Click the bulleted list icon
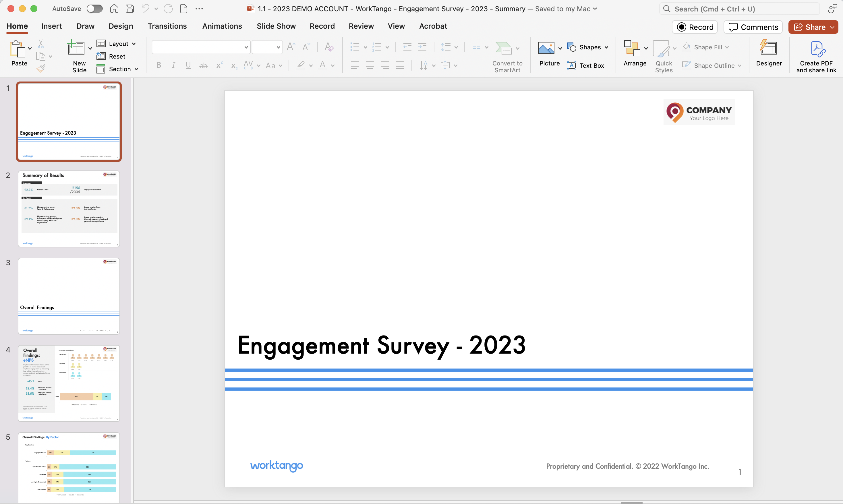This screenshot has width=843, height=504. (x=355, y=47)
